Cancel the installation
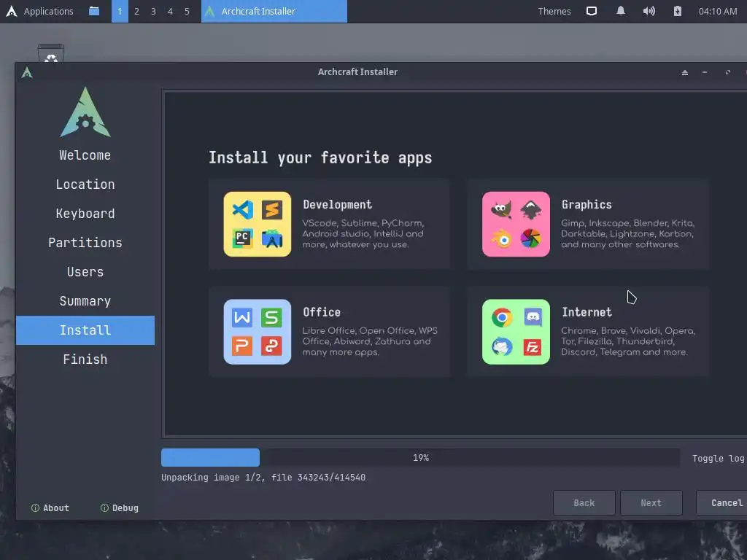747x560 pixels. click(723, 503)
